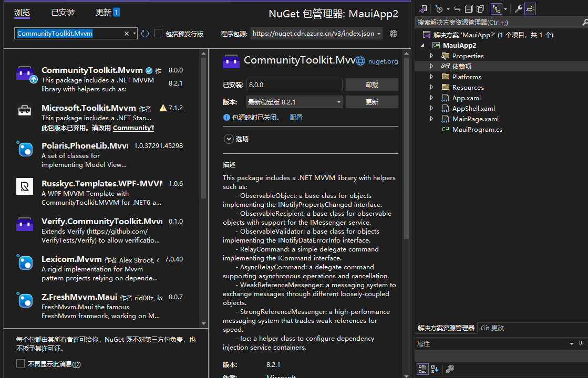Click the installed version field showing 8.0.0
588x378 pixels.
[x=294, y=85]
